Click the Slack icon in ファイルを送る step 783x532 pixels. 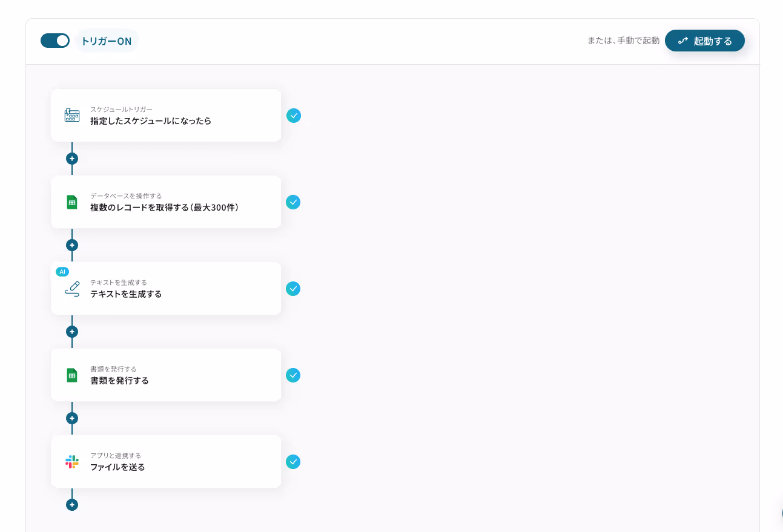[72, 462]
